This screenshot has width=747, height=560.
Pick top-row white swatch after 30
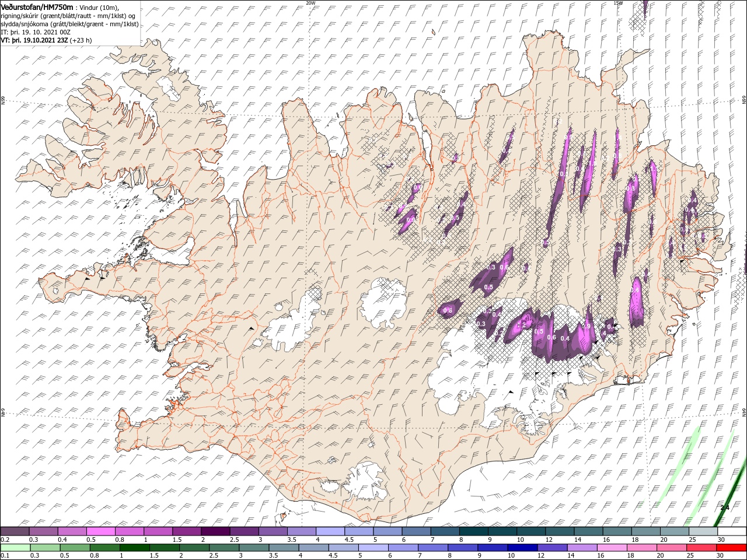732,531
